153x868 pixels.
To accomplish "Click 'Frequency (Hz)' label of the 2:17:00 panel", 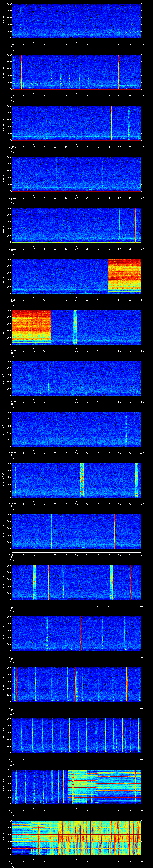I will pyautogui.click(x=3, y=838).
